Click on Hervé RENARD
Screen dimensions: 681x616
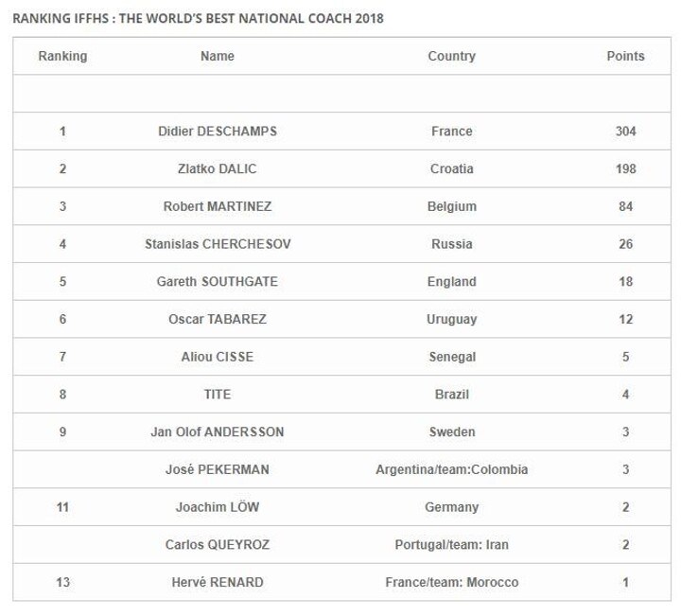pyautogui.click(x=218, y=582)
